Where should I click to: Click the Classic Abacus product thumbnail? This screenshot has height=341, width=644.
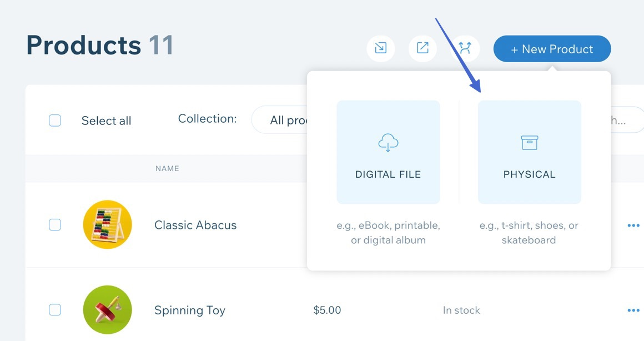click(107, 225)
